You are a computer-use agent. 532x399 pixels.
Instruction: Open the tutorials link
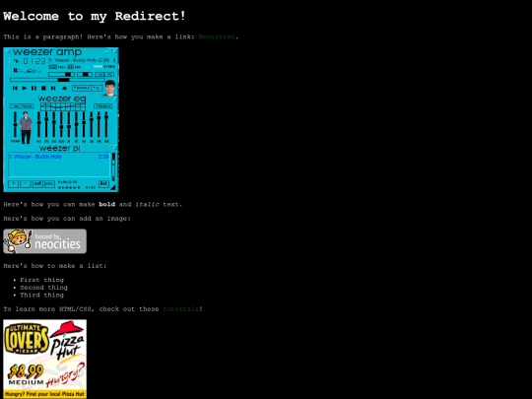tap(181, 309)
